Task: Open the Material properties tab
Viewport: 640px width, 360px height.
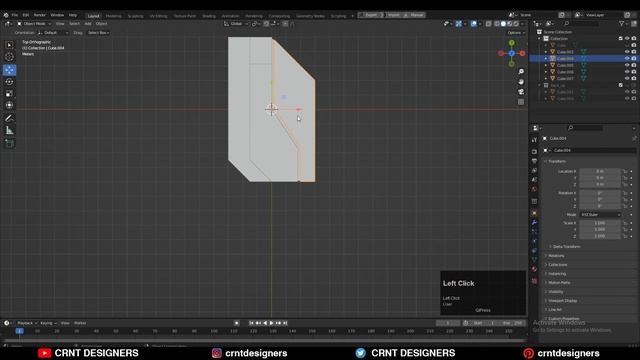Action: [x=534, y=269]
